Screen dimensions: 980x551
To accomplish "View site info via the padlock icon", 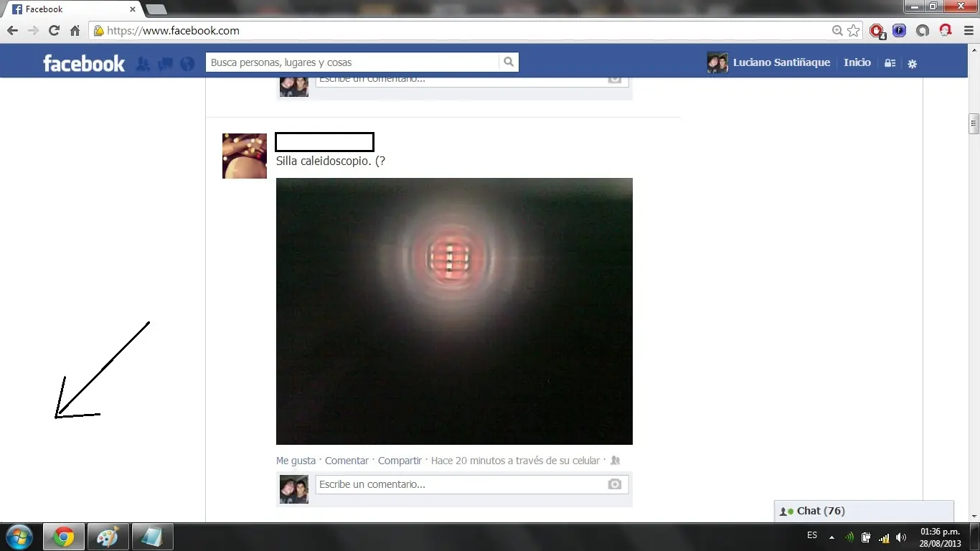I will click(99, 31).
